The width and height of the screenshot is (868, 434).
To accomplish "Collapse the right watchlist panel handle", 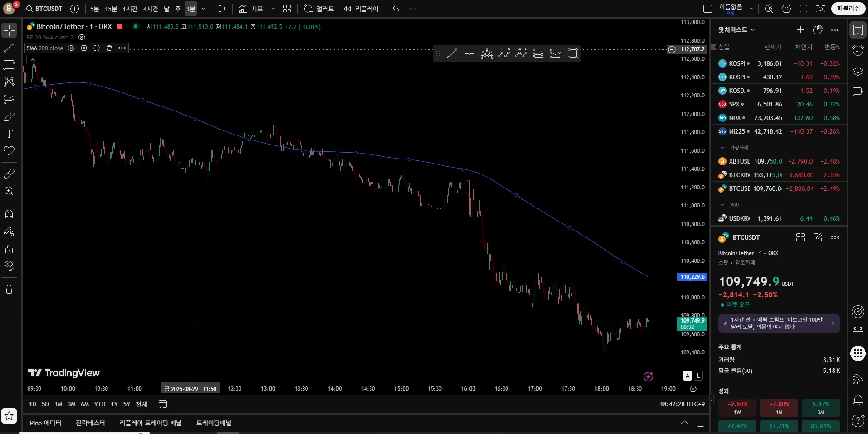I will click(x=712, y=400).
